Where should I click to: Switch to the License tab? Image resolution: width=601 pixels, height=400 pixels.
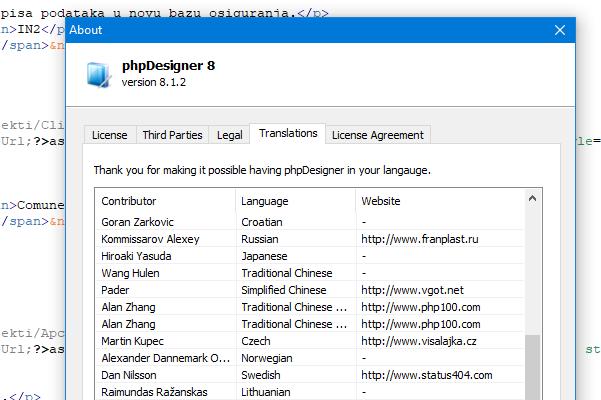coord(110,135)
